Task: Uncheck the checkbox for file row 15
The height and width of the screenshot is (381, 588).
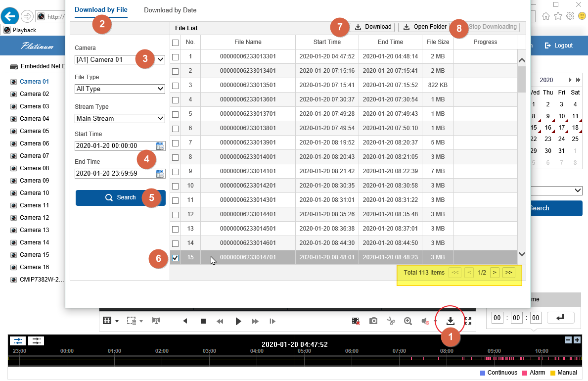Action: (175, 258)
